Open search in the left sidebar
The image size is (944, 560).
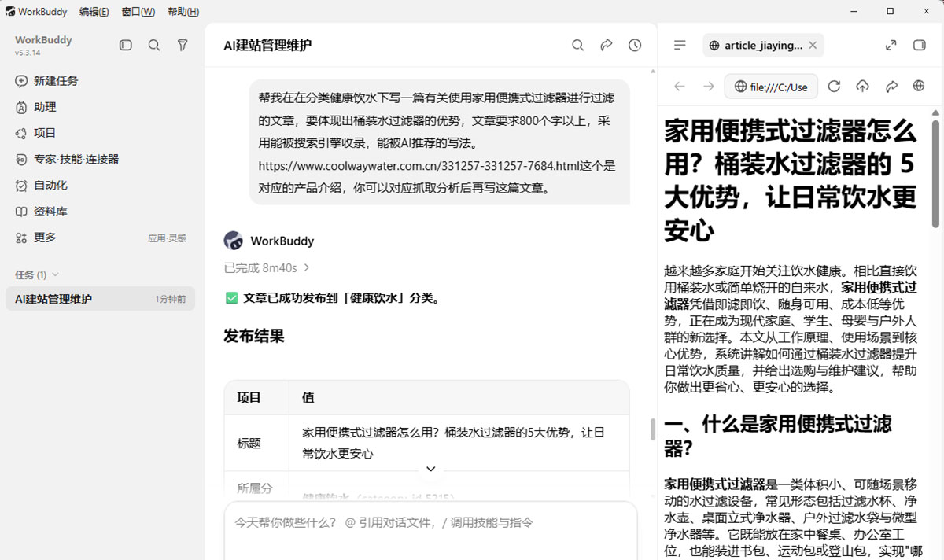pos(154,46)
